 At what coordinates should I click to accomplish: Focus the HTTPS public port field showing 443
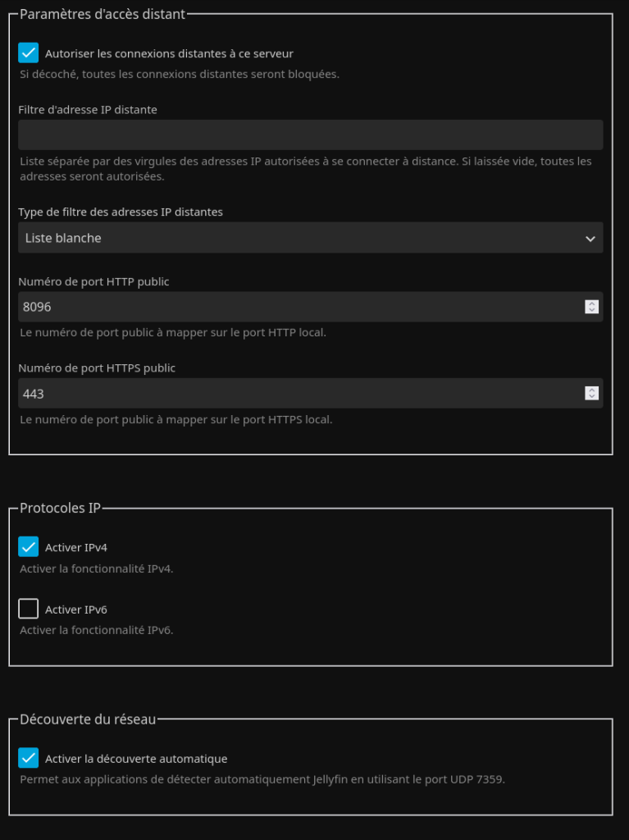(295, 394)
